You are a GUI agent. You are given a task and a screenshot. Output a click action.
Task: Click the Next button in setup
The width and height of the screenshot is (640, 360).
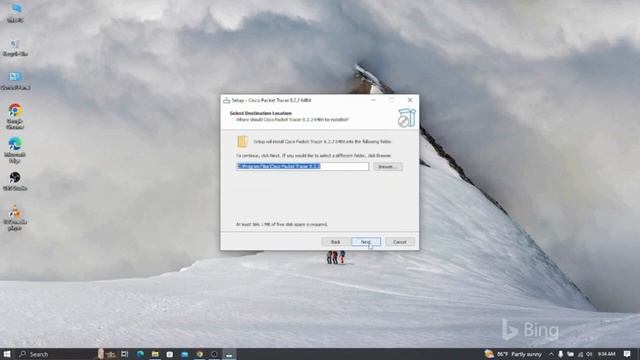(366, 242)
